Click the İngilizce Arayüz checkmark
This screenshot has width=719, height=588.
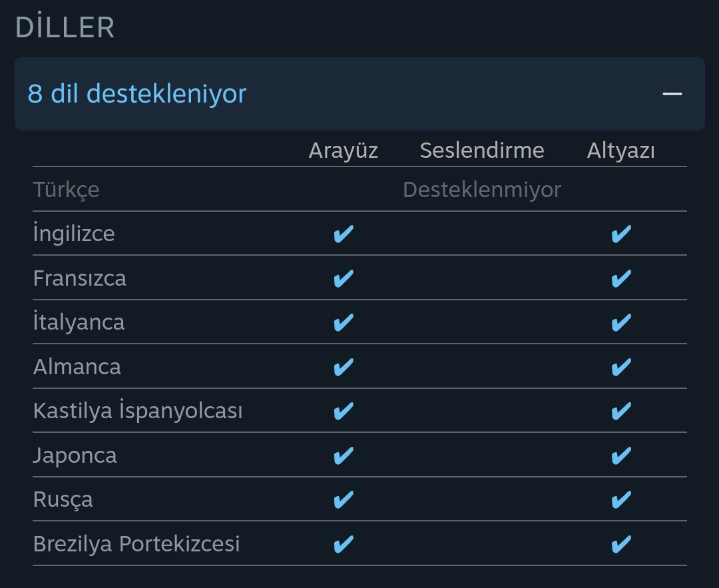pos(343,234)
